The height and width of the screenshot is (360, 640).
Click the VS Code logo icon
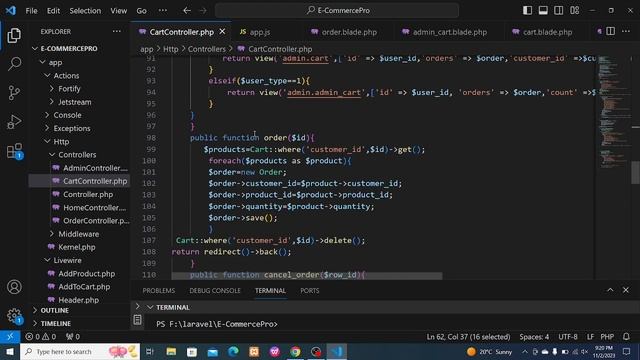tap(11, 10)
